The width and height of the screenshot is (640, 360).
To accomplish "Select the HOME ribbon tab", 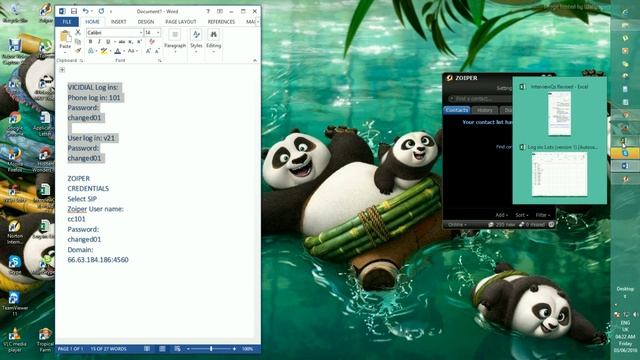I will click(92, 22).
